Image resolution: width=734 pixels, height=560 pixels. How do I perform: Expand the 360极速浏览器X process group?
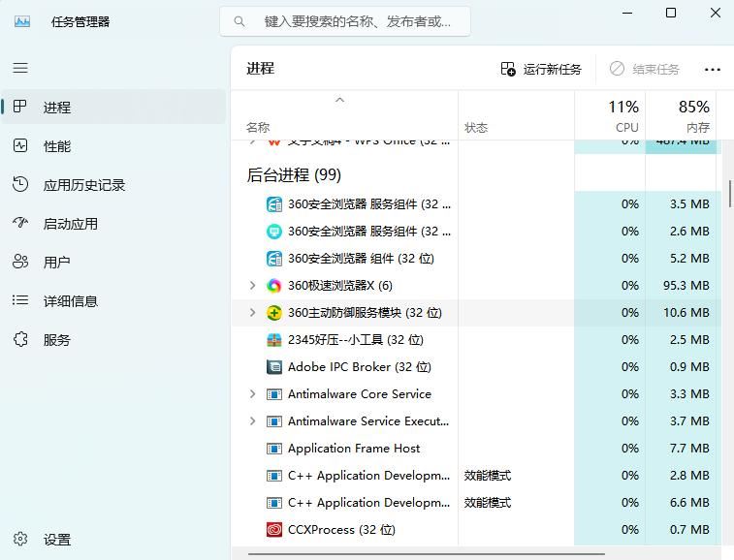(x=253, y=286)
